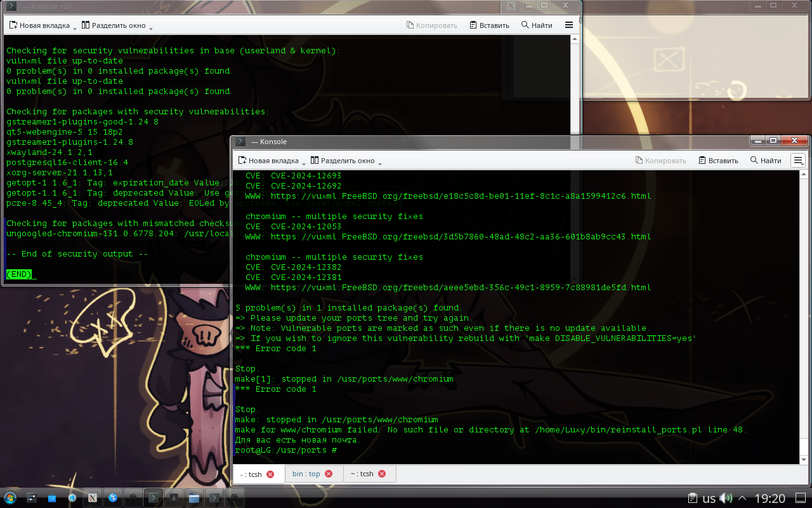The image size is (812, 508).
Task: Click 'gstreamer1-plugins-good-1.24.8' in back window
Action: pos(82,122)
